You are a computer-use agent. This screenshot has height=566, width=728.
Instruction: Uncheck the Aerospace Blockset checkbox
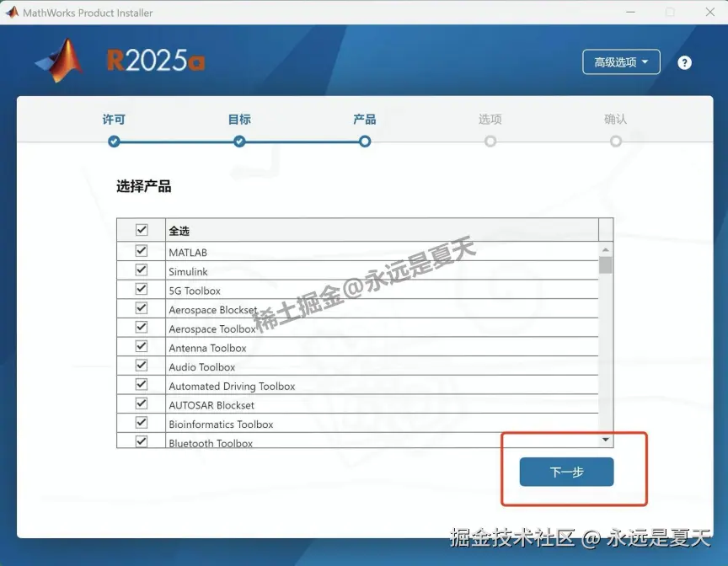click(x=141, y=307)
